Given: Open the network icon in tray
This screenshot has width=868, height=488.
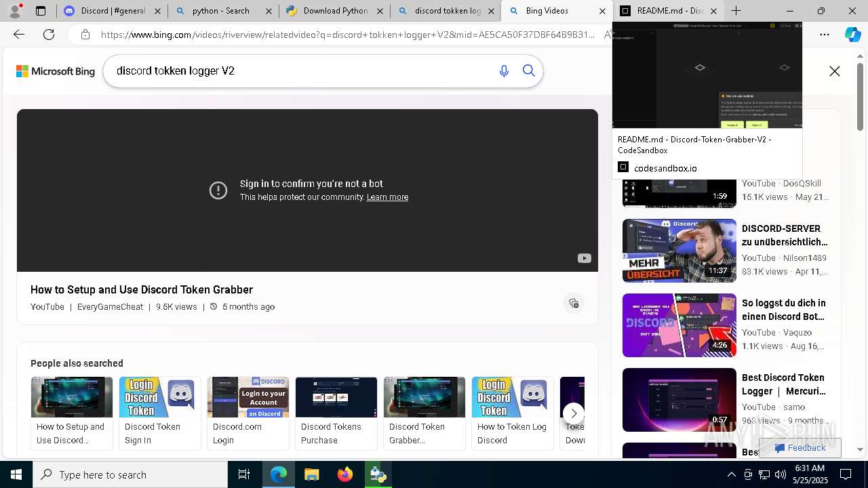Looking at the screenshot, I should pos(764,474).
